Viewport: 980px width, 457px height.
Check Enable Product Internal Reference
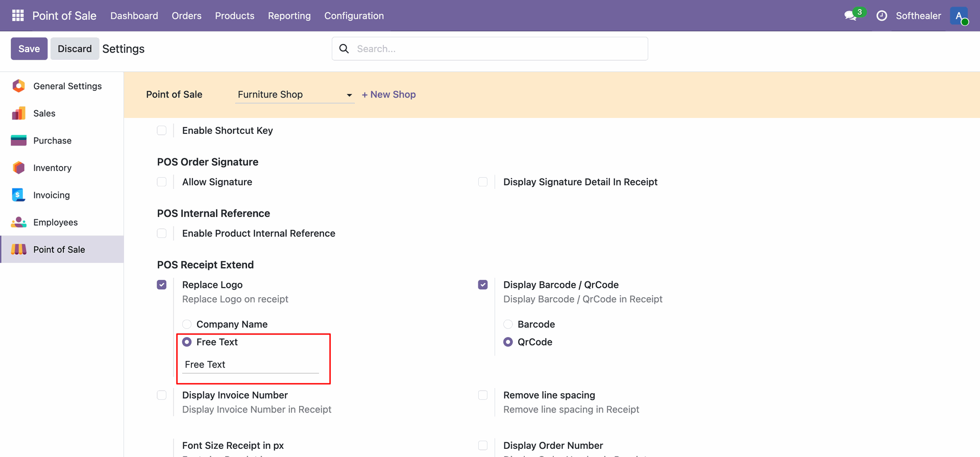[x=162, y=233]
